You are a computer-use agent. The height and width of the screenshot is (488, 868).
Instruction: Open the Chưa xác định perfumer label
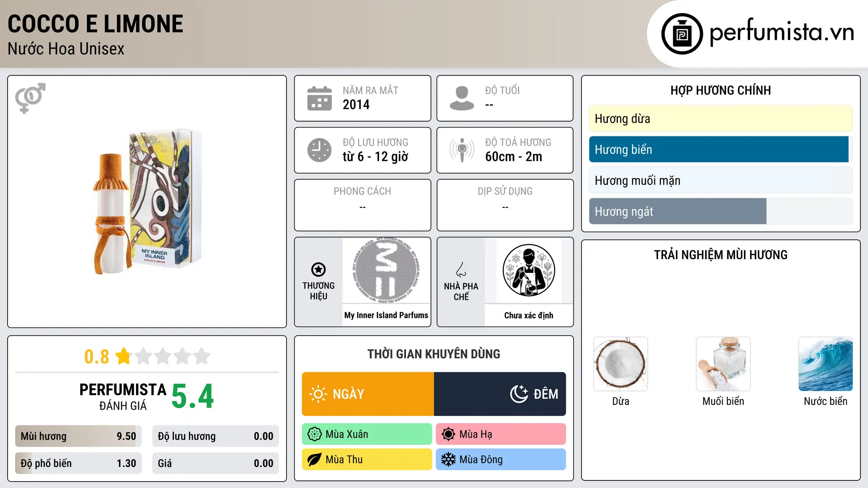(x=529, y=315)
